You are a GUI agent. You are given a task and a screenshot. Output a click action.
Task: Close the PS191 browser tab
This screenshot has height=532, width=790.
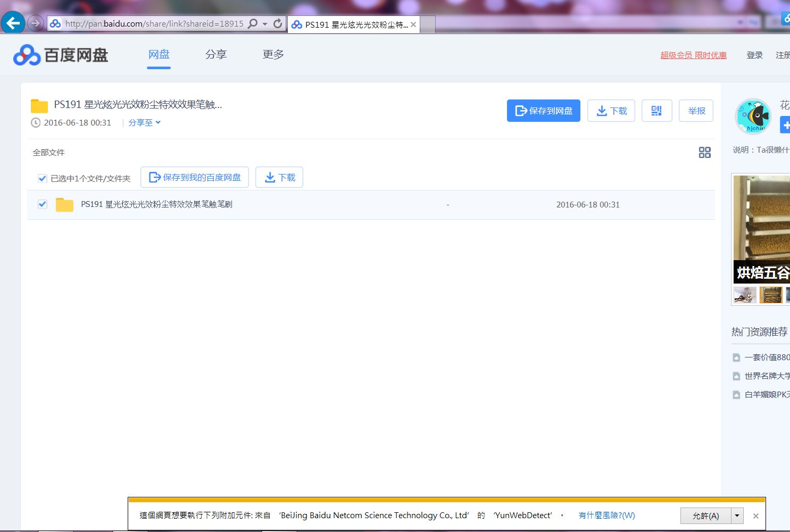[x=413, y=24]
